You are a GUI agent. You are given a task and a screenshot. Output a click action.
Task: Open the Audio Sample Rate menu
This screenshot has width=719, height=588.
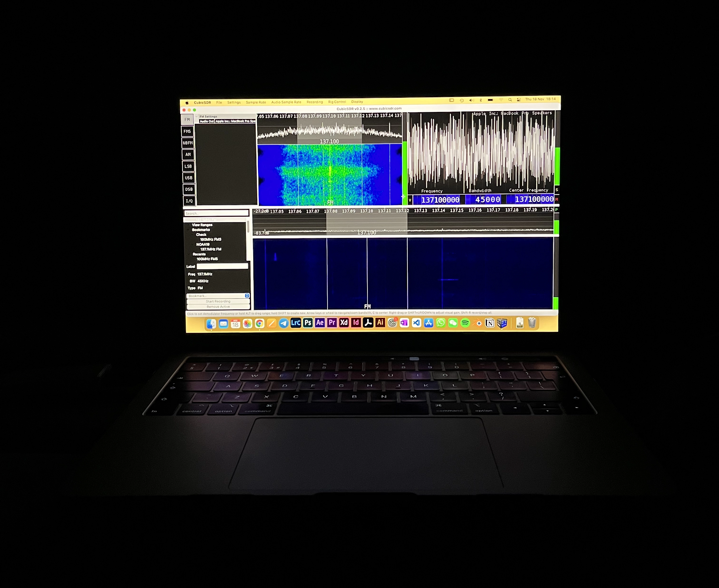(286, 102)
